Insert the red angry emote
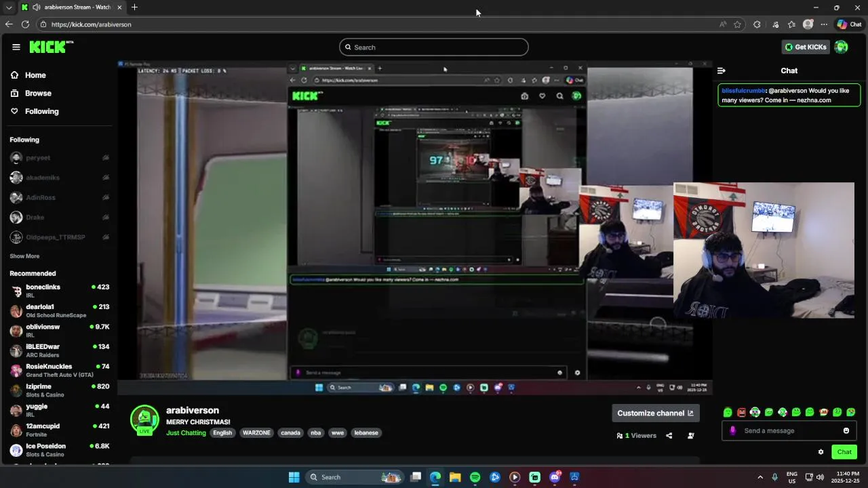Viewport: 868px width, 488px height. [x=741, y=412]
